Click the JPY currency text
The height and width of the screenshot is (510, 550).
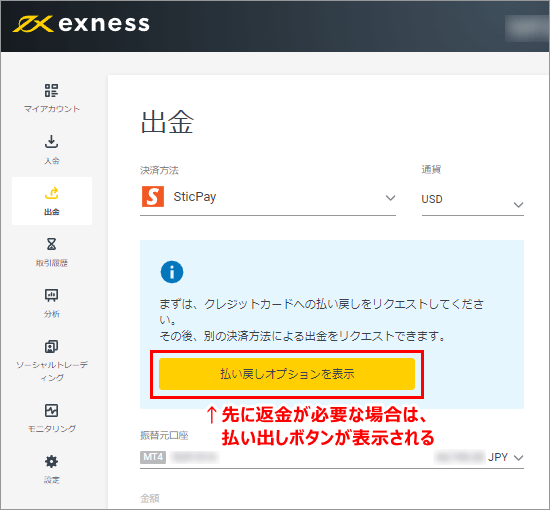coord(498,457)
